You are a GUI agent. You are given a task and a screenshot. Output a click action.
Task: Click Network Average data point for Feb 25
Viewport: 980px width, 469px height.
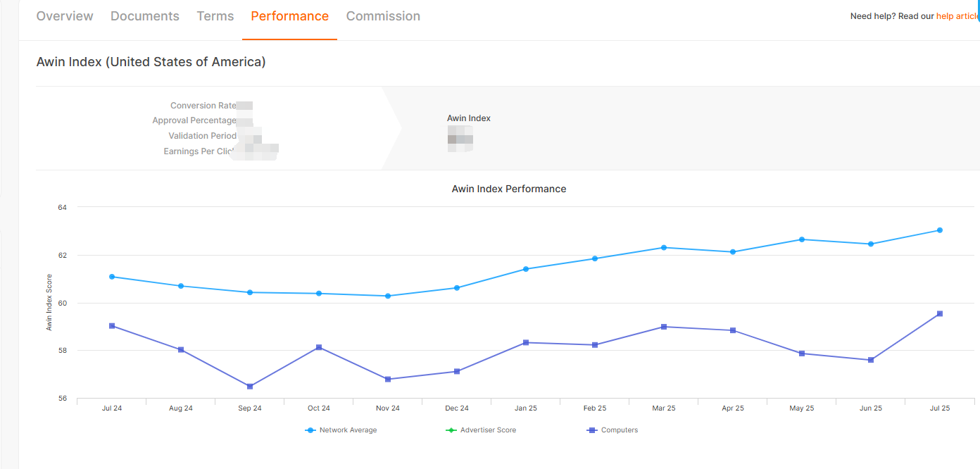point(595,258)
